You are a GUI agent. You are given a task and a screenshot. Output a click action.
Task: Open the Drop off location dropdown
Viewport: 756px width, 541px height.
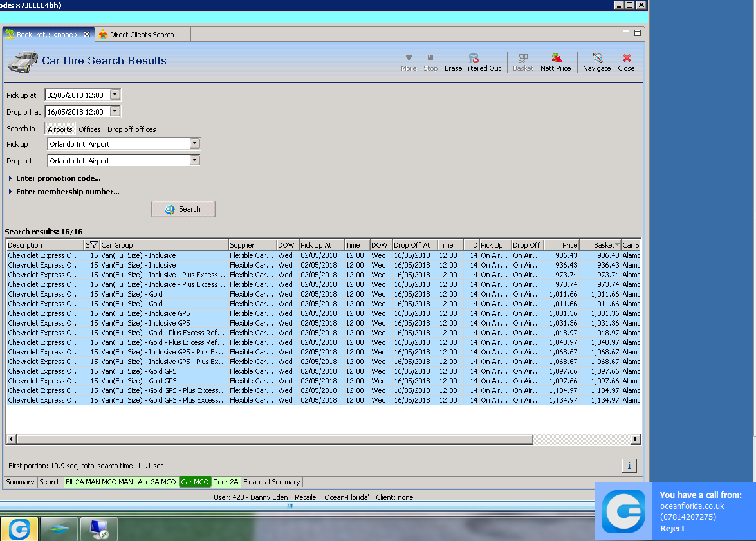pyautogui.click(x=195, y=160)
